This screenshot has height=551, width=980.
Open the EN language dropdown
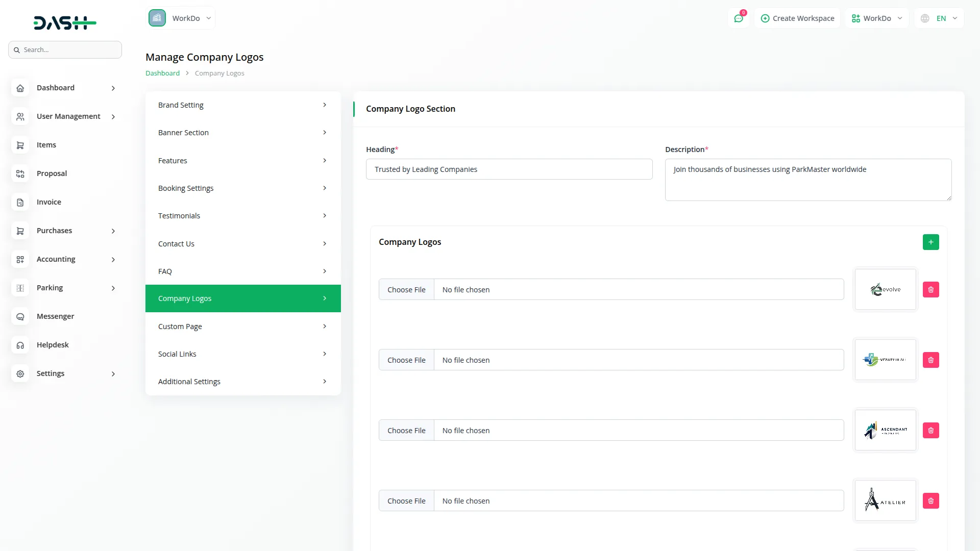tap(940, 18)
